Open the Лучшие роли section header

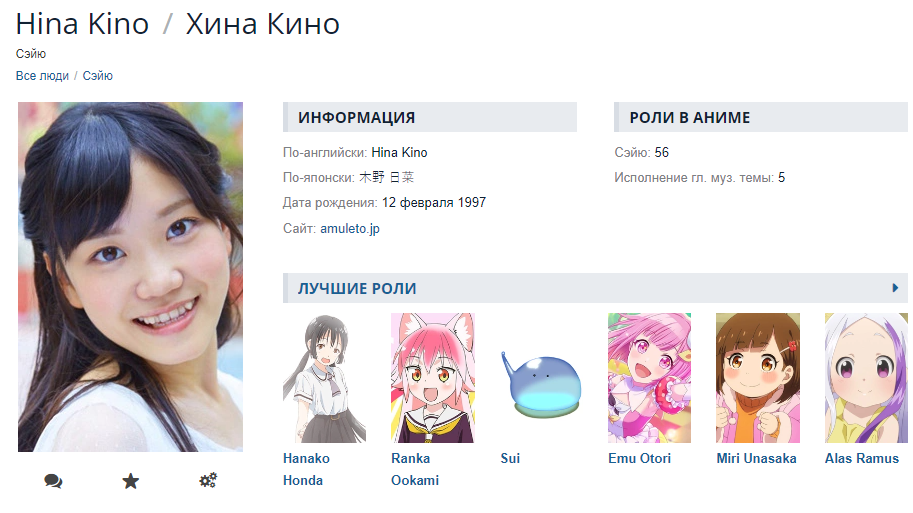pos(357,289)
